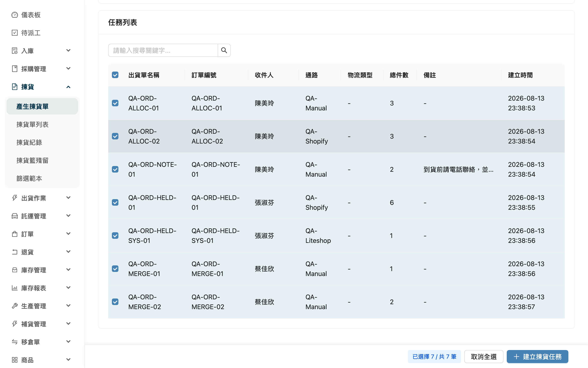The height and width of the screenshot is (368, 588).
Task: Click the 已選擇 7 / 共 7 筆 badge
Action: click(434, 357)
